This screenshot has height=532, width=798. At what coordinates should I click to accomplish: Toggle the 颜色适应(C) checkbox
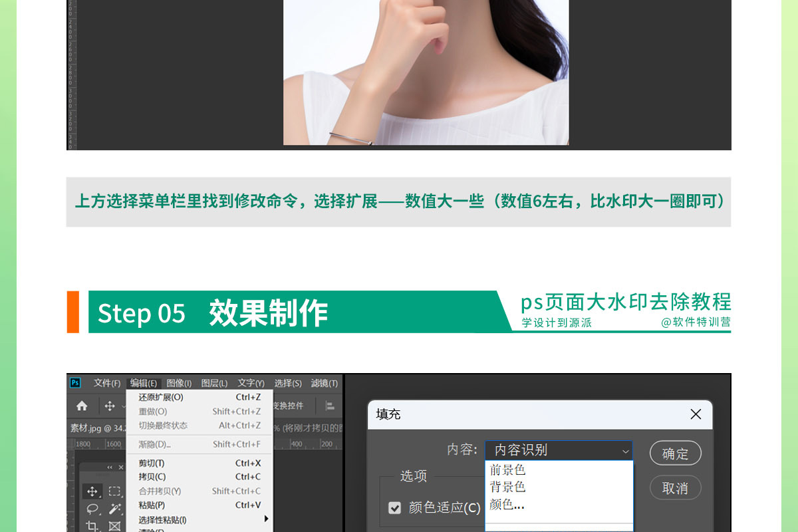click(x=395, y=508)
